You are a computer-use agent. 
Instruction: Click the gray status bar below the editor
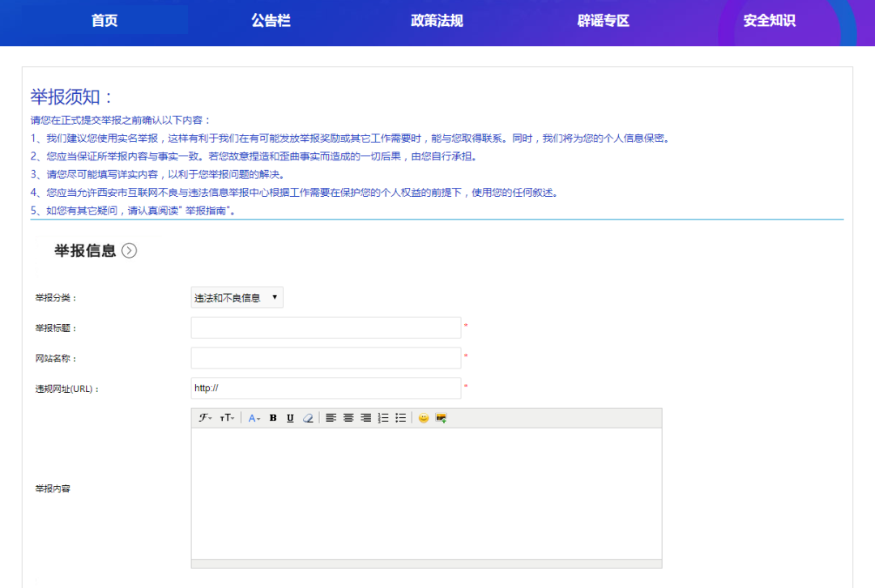[426, 564]
